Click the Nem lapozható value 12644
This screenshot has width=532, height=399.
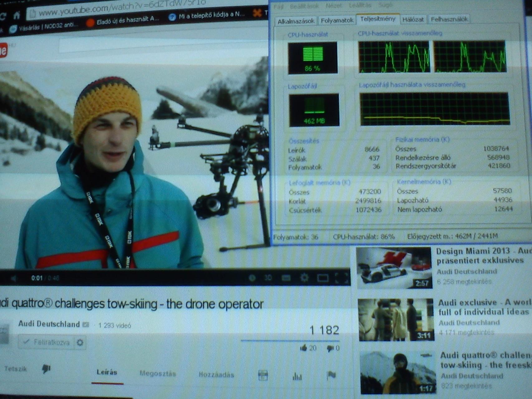pos(503,209)
